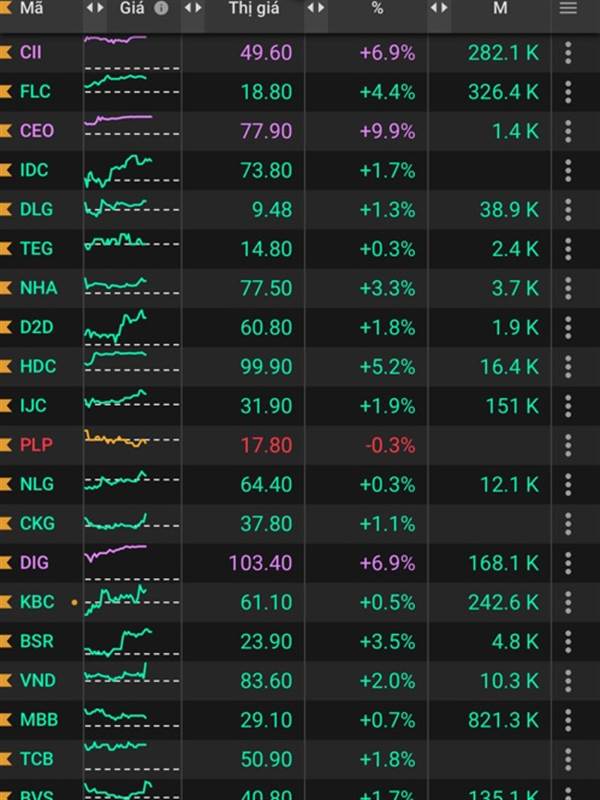The image size is (600, 800).
Task: Click the orange flag icon beside FLC
Action: coord(6,92)
